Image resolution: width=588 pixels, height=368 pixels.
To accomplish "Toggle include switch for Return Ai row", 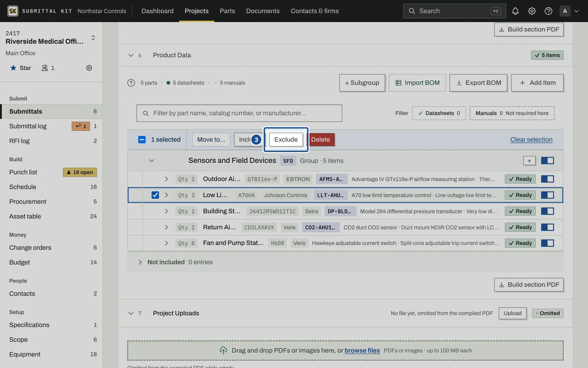I will [547, 227].
